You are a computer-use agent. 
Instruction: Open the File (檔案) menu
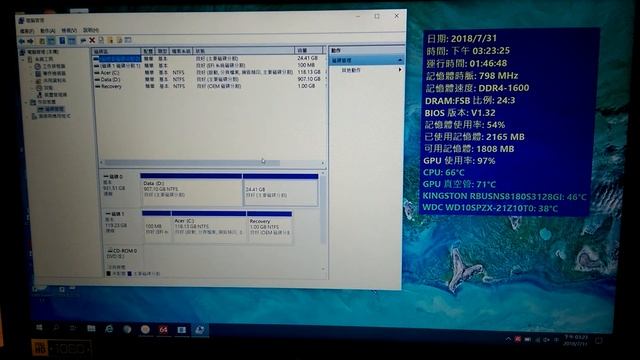[27, 31]
